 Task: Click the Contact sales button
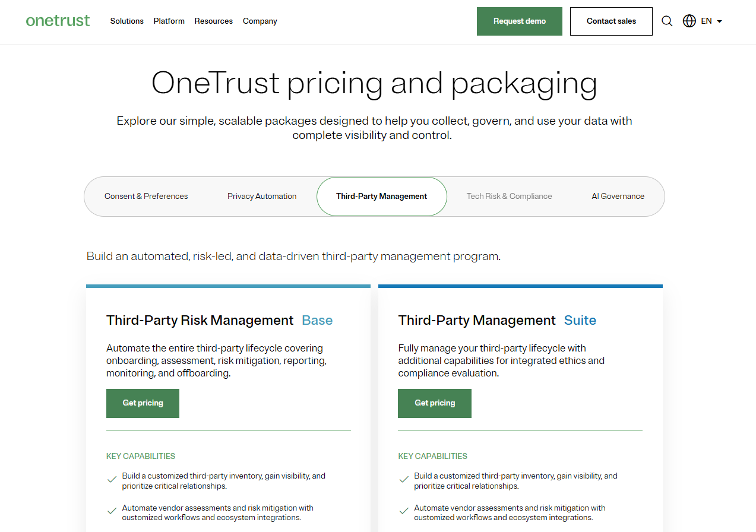click(611, 21)
